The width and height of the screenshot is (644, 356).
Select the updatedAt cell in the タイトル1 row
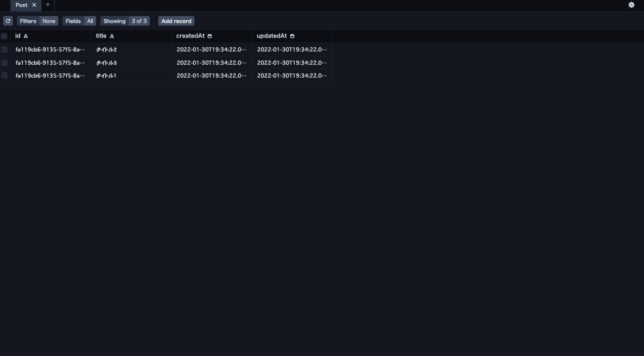292,75
